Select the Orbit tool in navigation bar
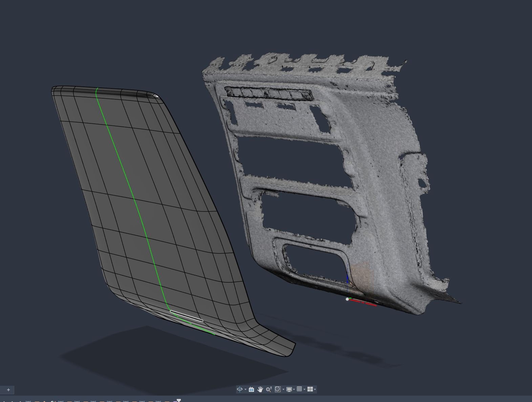532x402 pixels. coord(240,389)
